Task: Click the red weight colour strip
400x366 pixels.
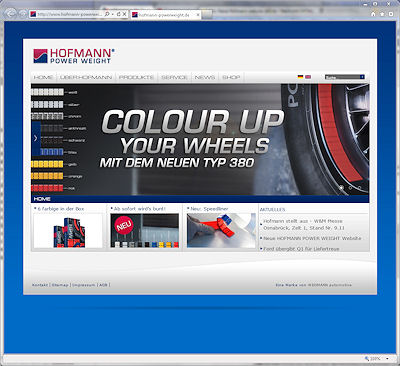Action: coord(47,188)
